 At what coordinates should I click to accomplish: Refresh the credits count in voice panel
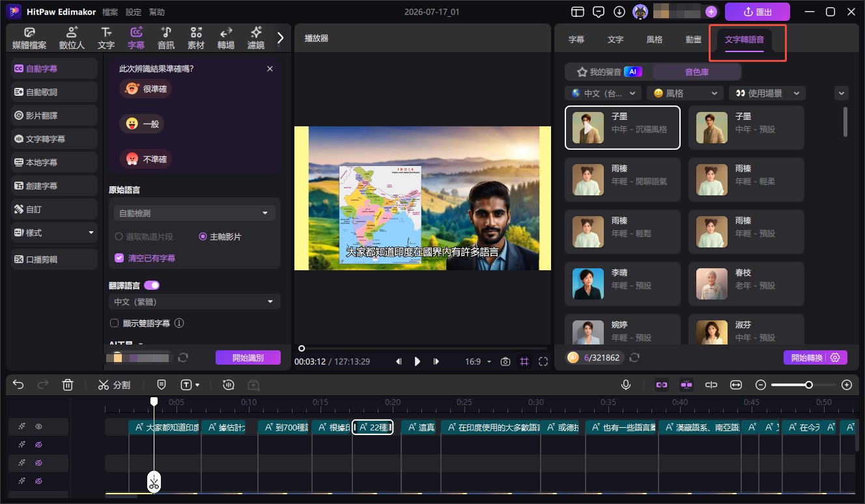pos(634,357)
